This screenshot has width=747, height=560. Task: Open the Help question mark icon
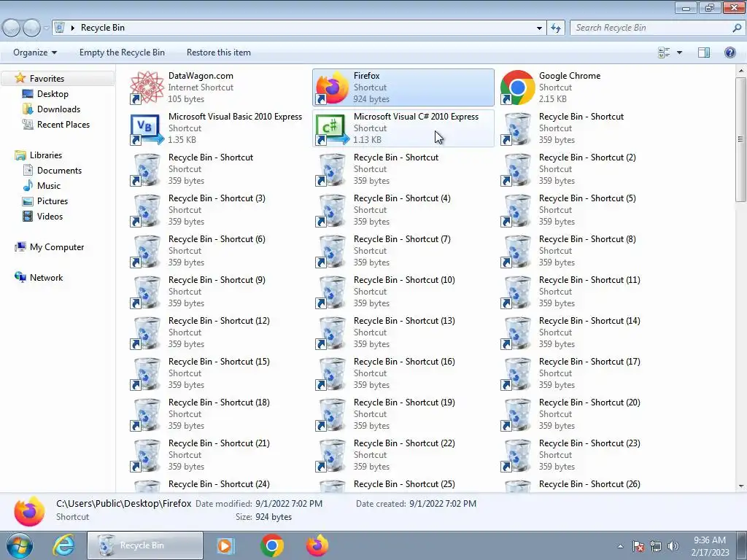pos(729,52)
